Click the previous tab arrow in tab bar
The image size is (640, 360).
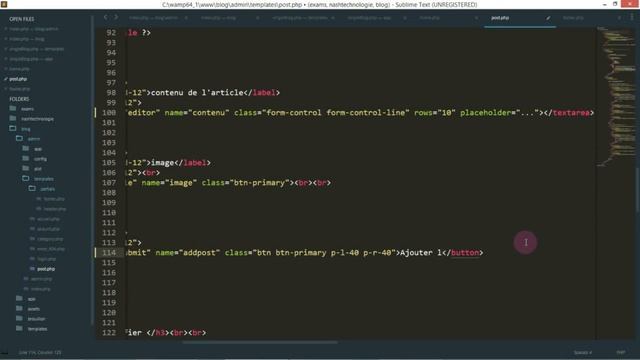tap(106, 17)
